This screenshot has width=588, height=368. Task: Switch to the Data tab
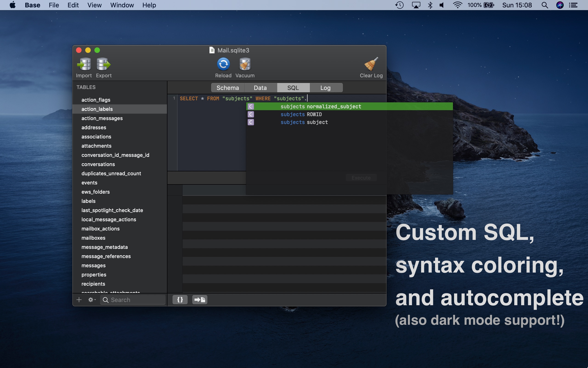click(x=260, y=88)
